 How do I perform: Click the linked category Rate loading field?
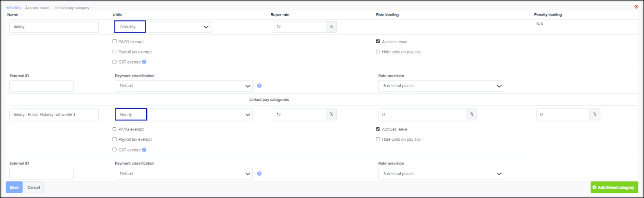[422, 114]
